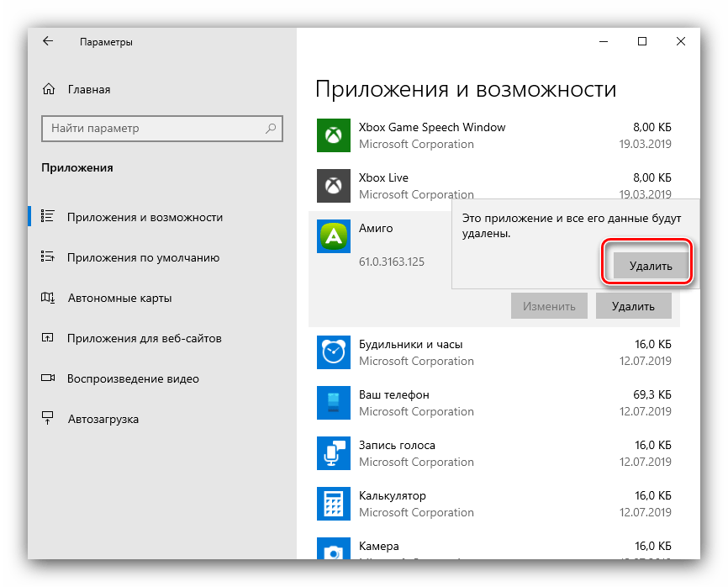The height and width of the screenshot is (587, 728).
Task: Focus the 'Найти параметр' search field
Action: (x=151, y=129)
